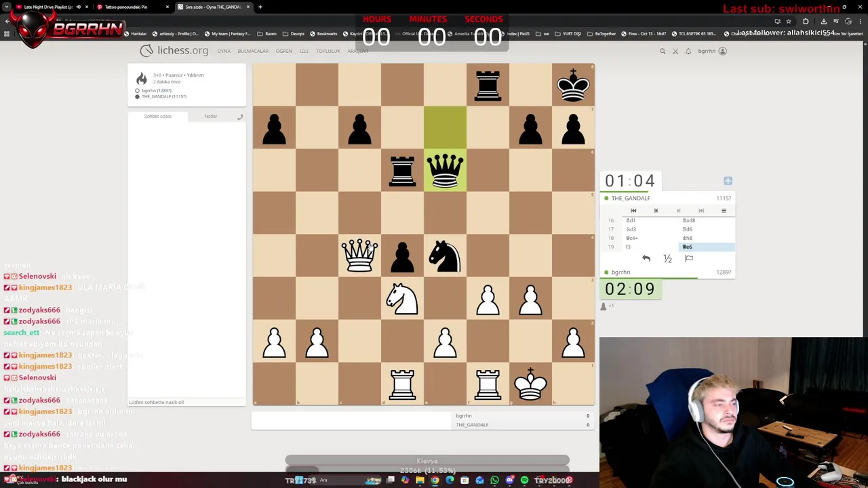Image resolution: width=868 pixels, height=488 pixels.
Task: Add more time with the plus icon
Action: pos(728,181)
